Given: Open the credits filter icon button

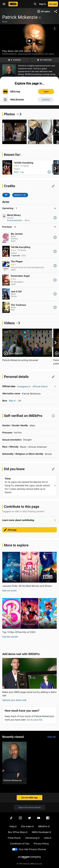Looking at the screenshot, I should tap(6, 195).
